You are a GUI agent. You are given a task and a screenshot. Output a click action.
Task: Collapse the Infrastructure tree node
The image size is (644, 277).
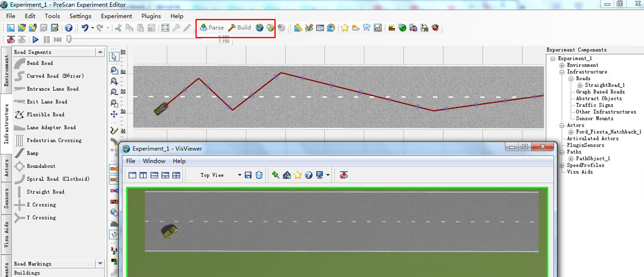click(562, 72)
